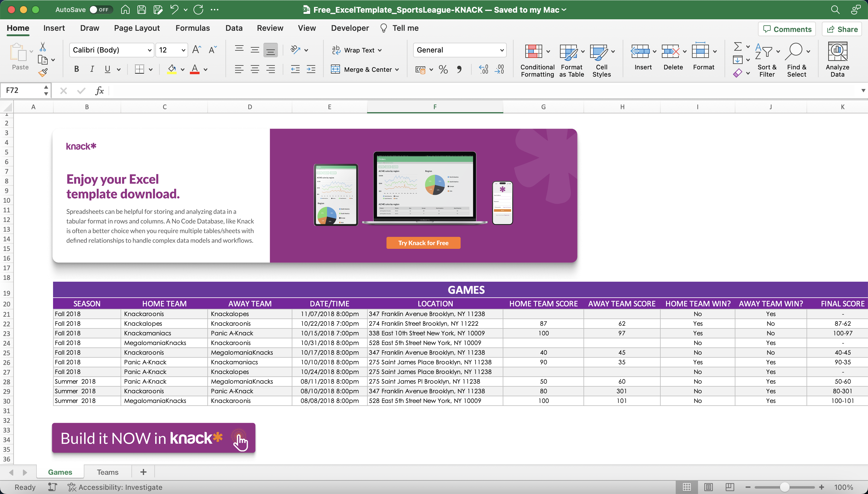Open the Comments panel

point(786,29)
